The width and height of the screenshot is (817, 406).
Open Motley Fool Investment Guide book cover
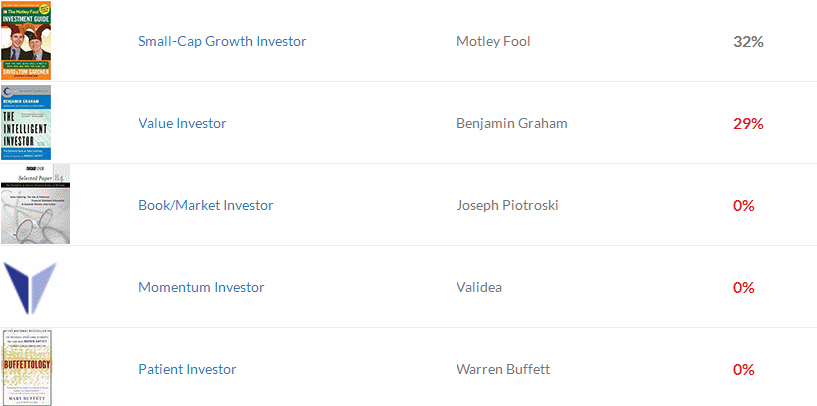click(26, 41)
